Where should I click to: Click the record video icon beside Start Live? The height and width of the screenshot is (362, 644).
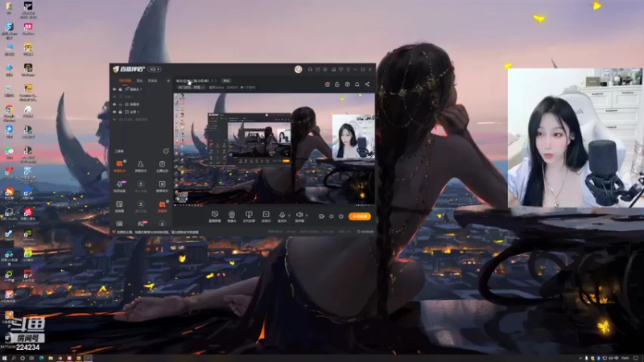tap(321, 216)
